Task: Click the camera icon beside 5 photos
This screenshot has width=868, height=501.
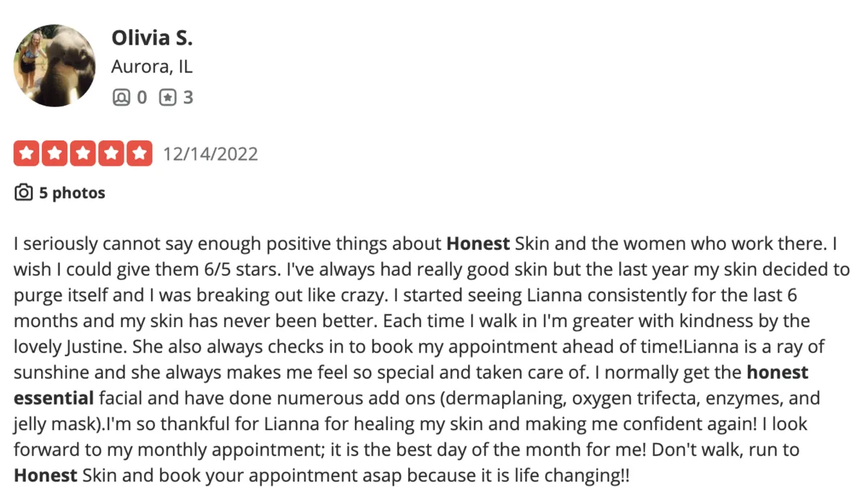Action: [x=24, y=193]
